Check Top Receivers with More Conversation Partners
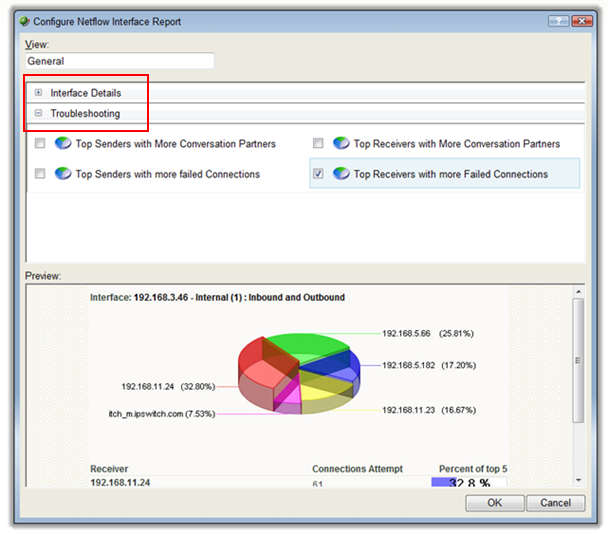Viewport: 608px width, 535px height. (x=318, y=144)
